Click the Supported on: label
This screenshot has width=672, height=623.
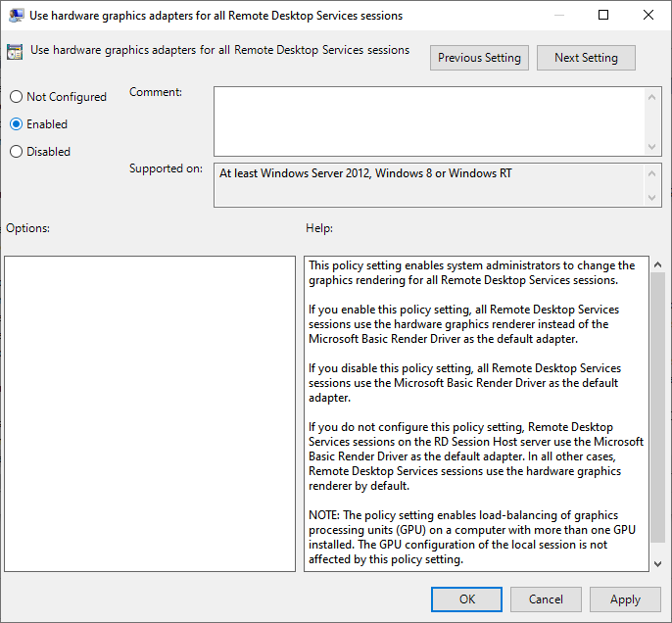tap(166, 168)
